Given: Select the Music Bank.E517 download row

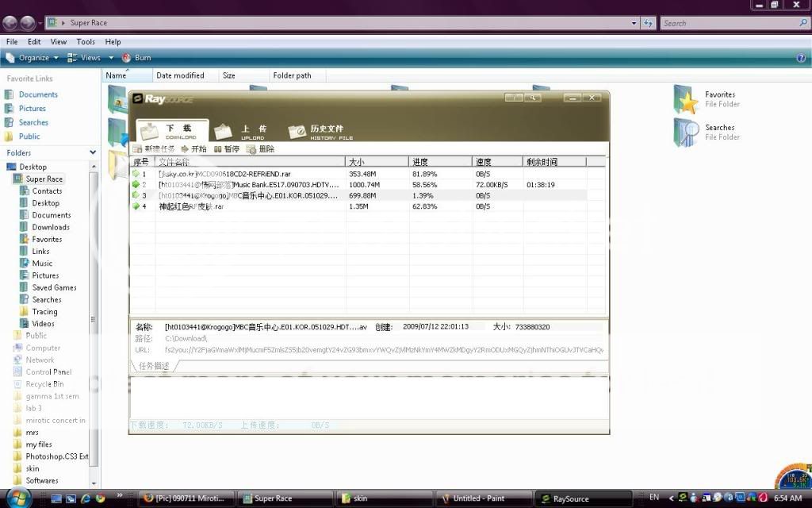Looking at the screenshot, I should [248, 185].
